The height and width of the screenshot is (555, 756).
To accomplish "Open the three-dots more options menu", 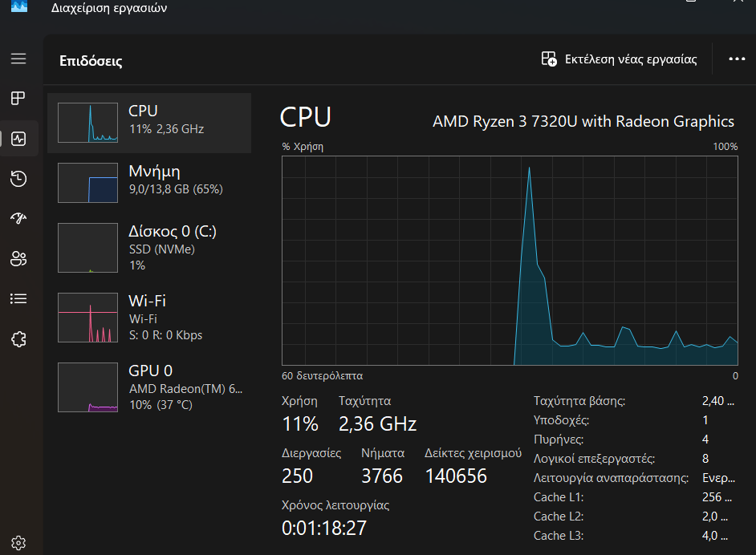I will (x=737, y=59).
